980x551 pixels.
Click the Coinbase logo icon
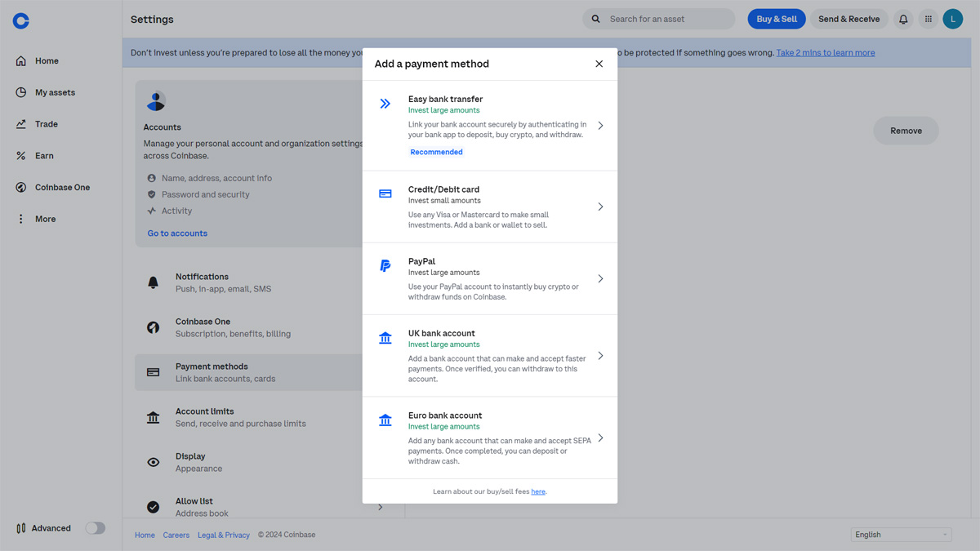click(x=21, y=21)
